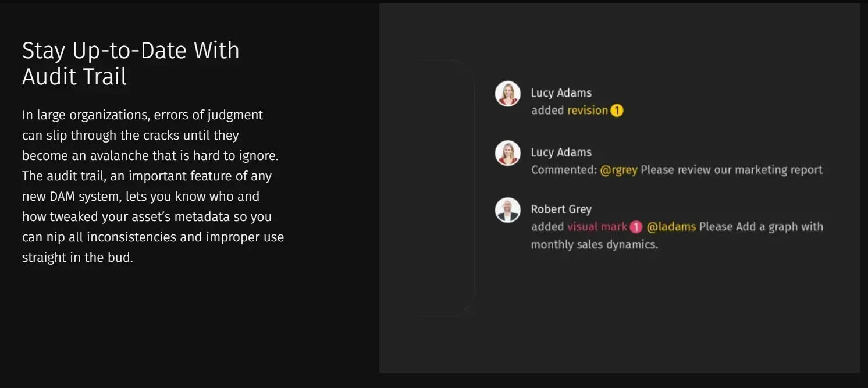This screenshot has width=868, height=388.
Task: Click "Please Add a graph with" text
Action: click(x=761, y=227)
